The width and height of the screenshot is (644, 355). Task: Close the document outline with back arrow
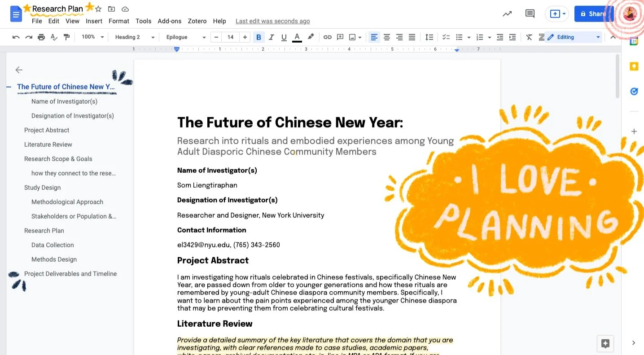pyautogui.click(x=19, y=70)
